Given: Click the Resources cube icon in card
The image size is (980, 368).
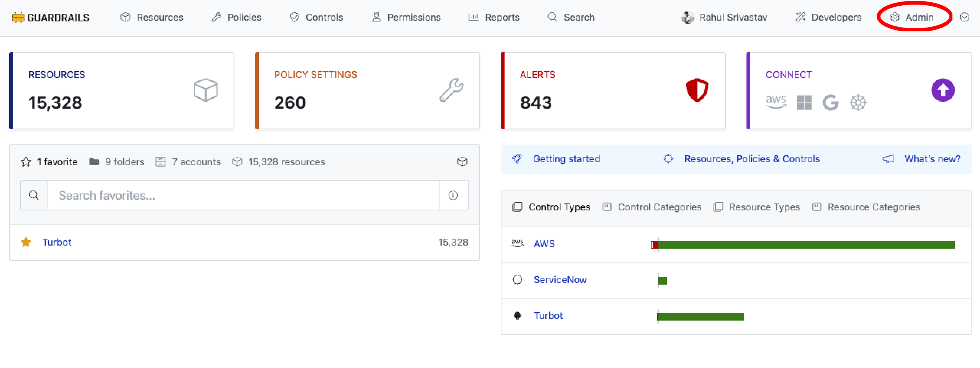Looking at the screenshot, I should 206,90.
